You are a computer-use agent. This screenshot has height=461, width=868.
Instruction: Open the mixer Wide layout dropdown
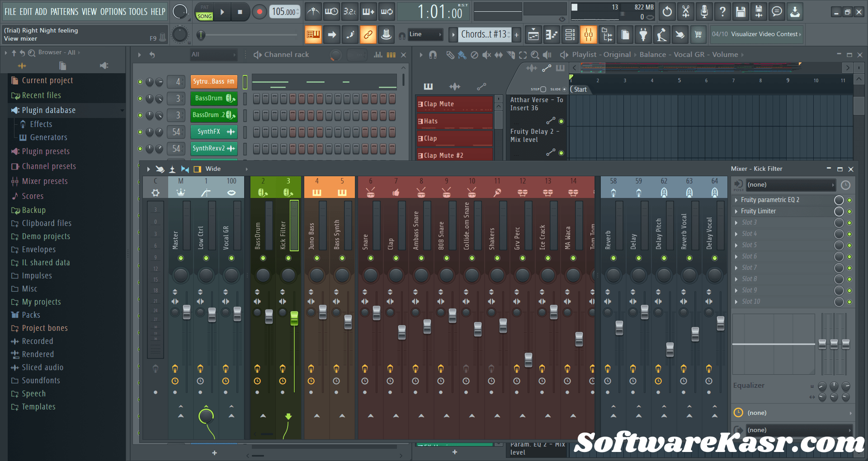[x=226, y=169]
